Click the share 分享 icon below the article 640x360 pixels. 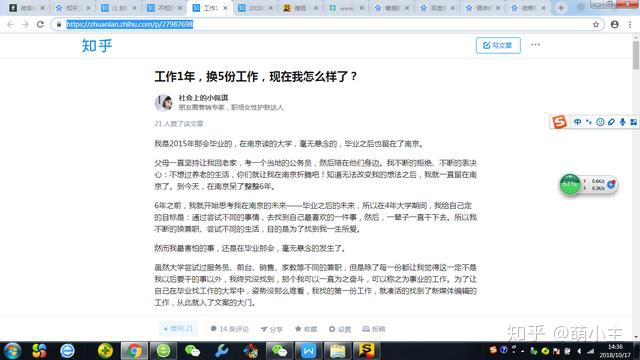tap(272, 329)
